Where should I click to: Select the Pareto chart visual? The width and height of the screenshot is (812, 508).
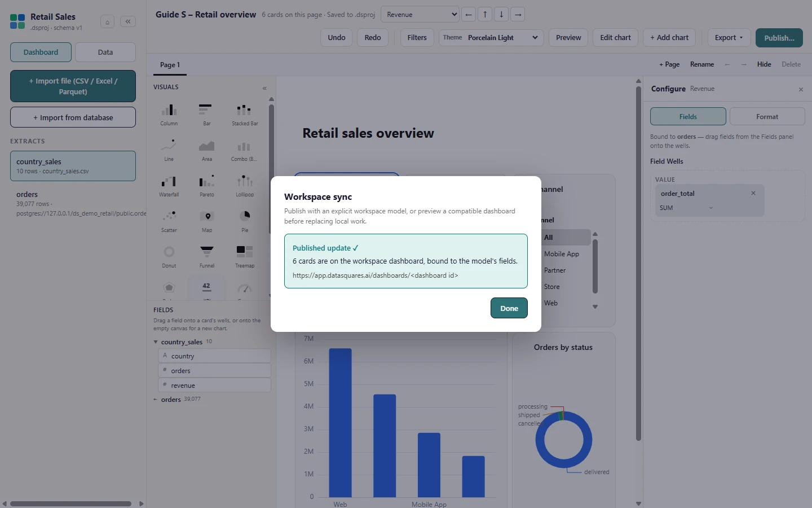[206, 185]
